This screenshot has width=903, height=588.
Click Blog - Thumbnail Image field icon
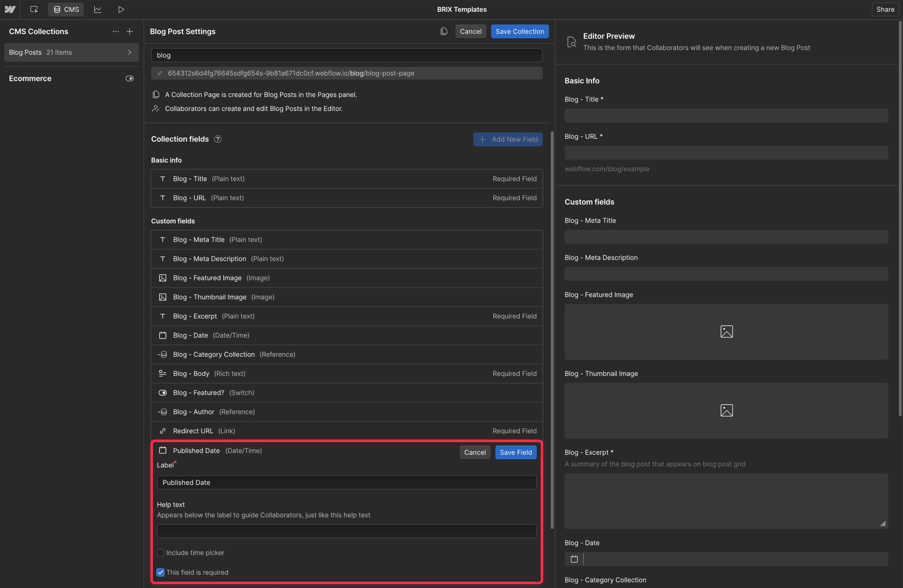coord(163,297)
